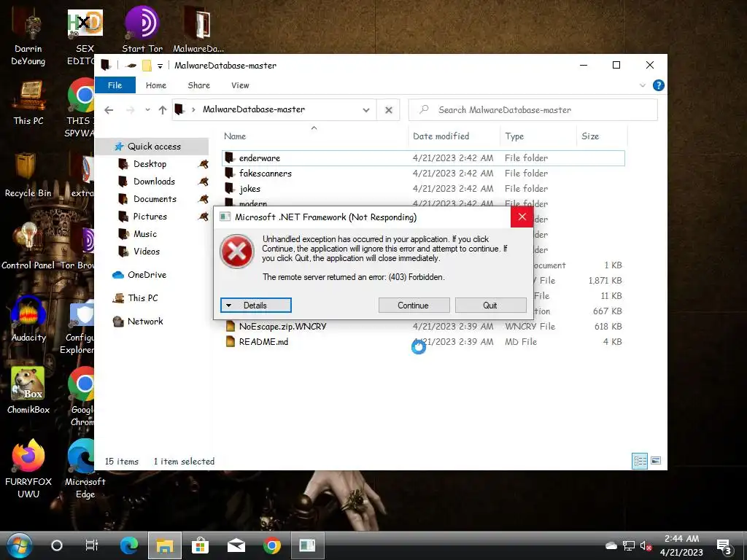Select the jokes folder row
This screenshot has width=747, height=560.
(x=423, y=189)
